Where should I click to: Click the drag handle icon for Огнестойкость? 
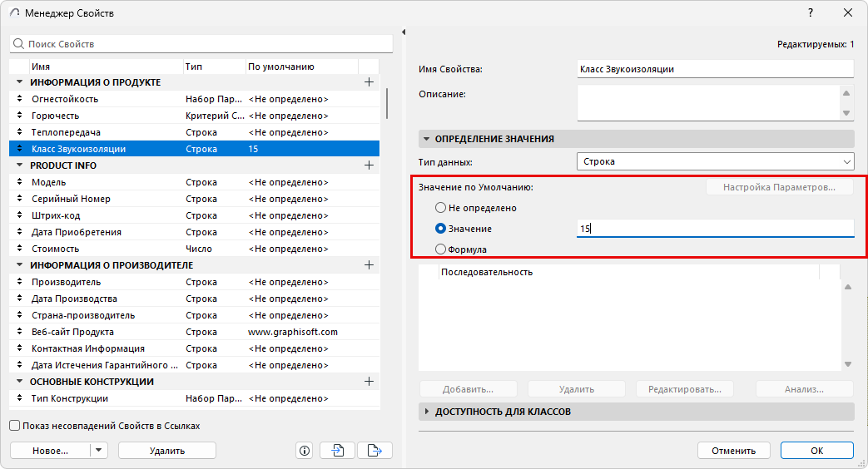20,99
